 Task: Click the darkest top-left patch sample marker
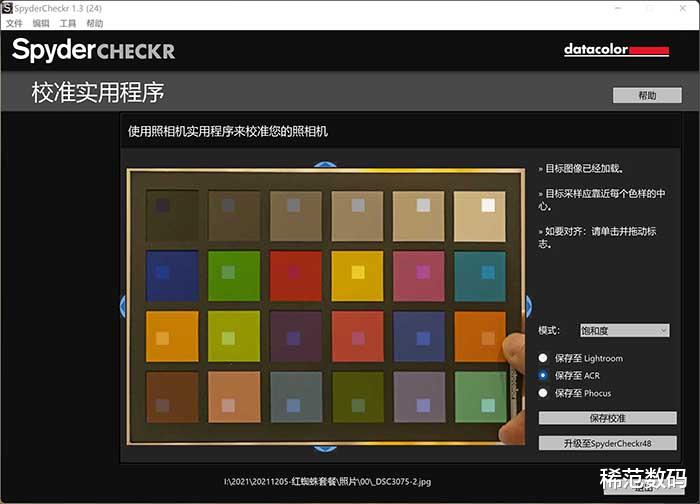162,205
